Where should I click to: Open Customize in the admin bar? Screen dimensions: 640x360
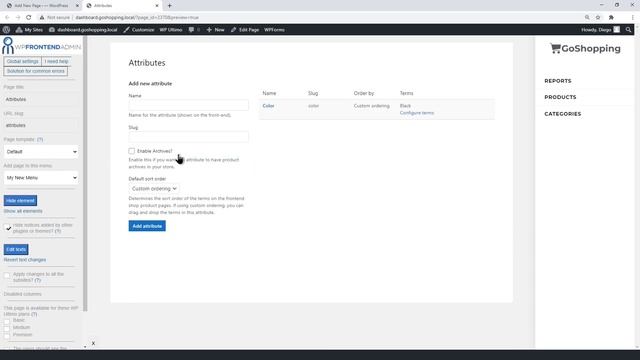pyautogui.click(x=139, y=29)
